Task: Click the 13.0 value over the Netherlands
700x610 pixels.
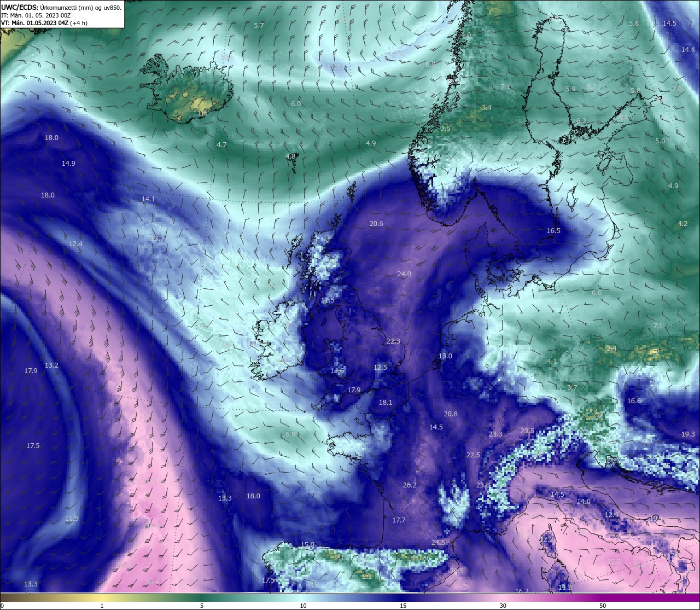Action: (x=445, y=356)
